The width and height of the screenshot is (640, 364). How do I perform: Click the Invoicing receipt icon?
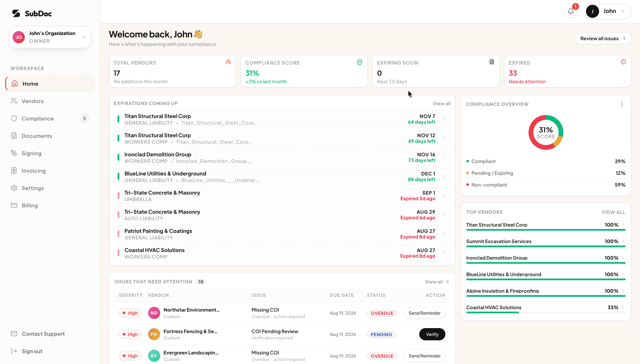(x=14, y=170)
